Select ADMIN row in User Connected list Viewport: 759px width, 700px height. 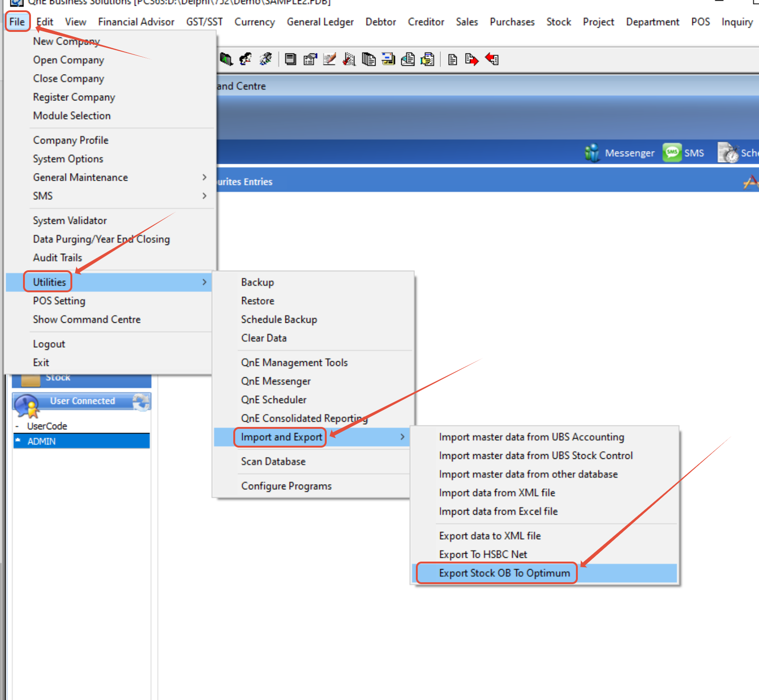pyautogui.click(x=82, y=441)
